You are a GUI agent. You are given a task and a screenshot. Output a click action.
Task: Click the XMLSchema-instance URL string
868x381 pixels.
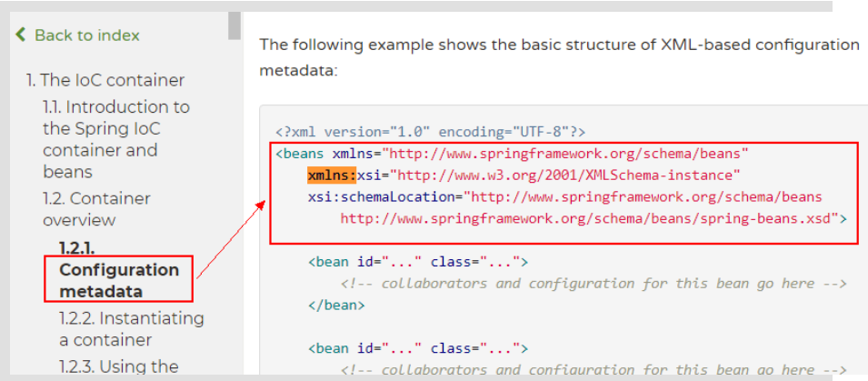pyautogui.click(x=569, y=175)
